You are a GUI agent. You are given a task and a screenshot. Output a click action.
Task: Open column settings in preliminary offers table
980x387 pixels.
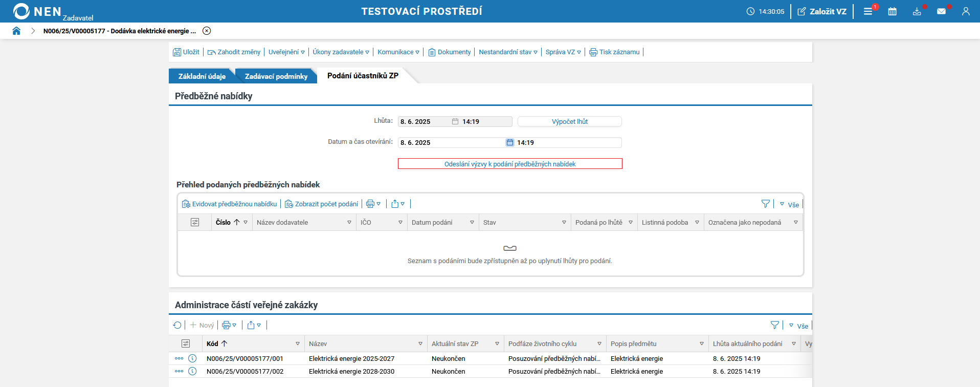[194, 222]
